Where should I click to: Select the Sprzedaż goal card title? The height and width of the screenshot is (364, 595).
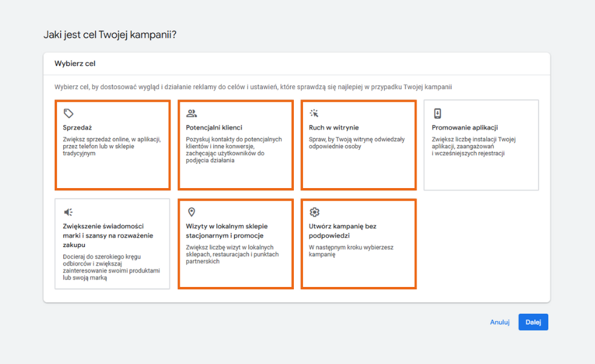[76, 127]
